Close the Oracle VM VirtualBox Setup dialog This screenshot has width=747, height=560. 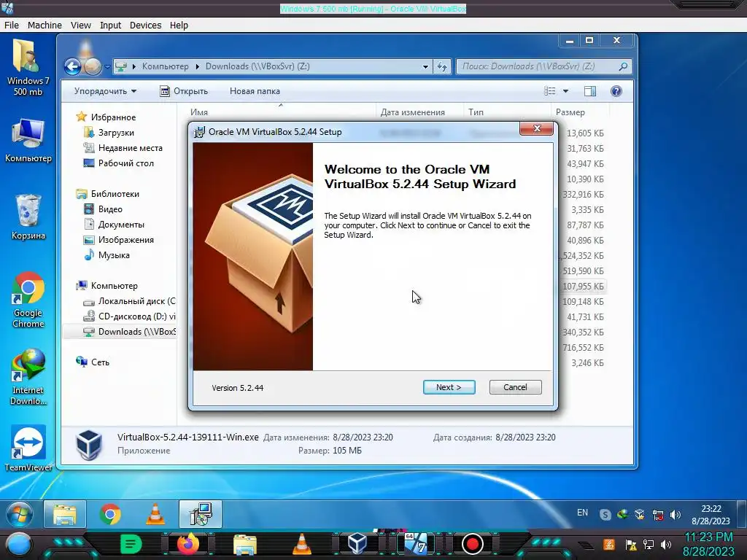click(x=536, y=128)
